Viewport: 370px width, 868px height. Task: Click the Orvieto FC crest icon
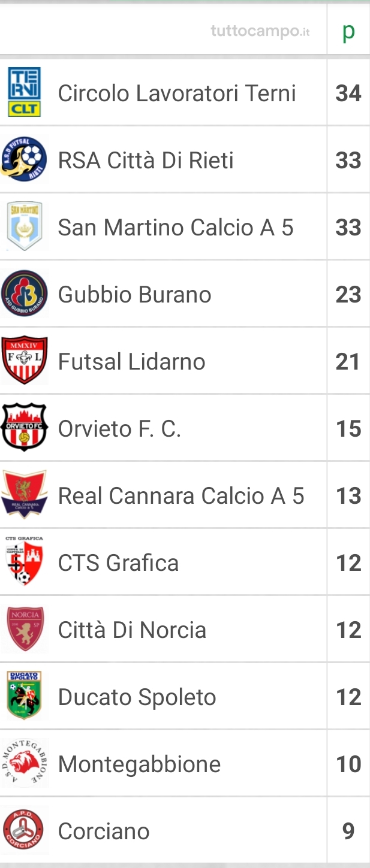point(24,428)
